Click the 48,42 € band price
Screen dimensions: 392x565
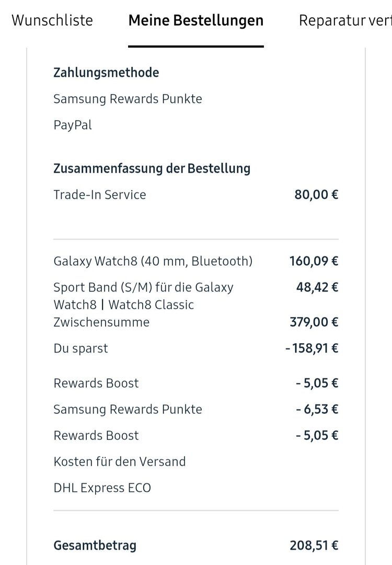point(317,287)
